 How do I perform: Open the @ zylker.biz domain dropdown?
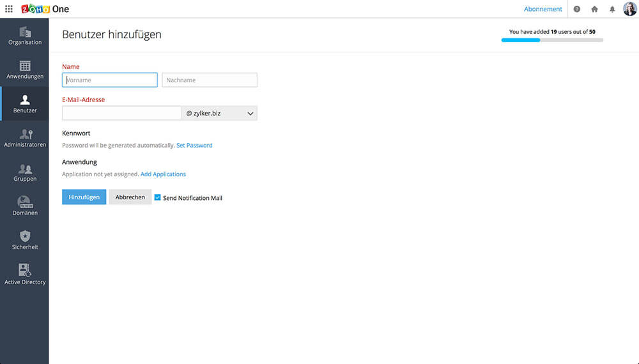pos(219,113)
